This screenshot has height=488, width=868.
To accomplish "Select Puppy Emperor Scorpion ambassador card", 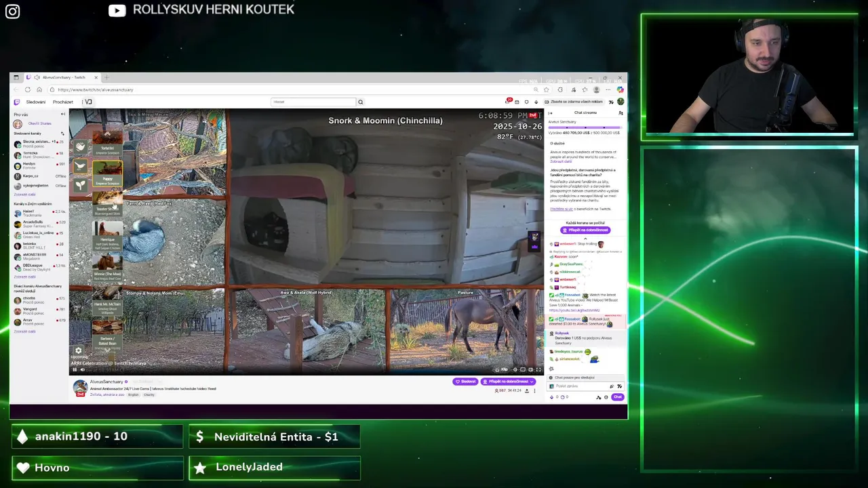I will (x=107, y=174).
